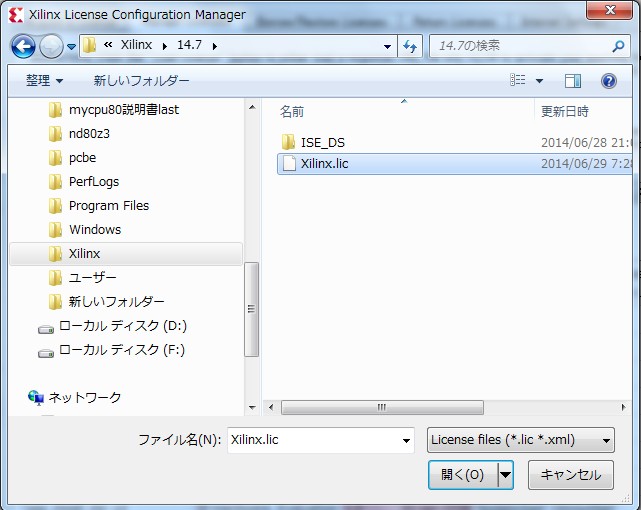
Task: Expand the arrow after Xilinx in path
Action: click(x=165, y=46)
